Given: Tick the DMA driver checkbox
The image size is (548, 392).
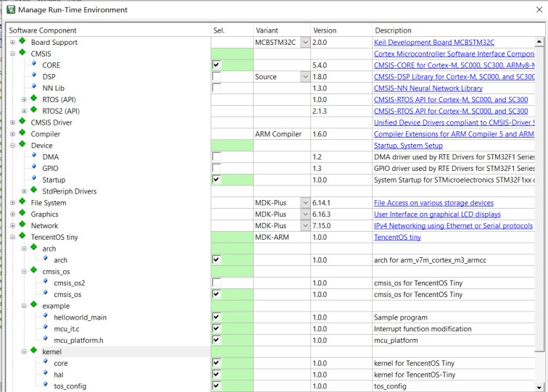Looking at the screenshot, I should 216,157.
